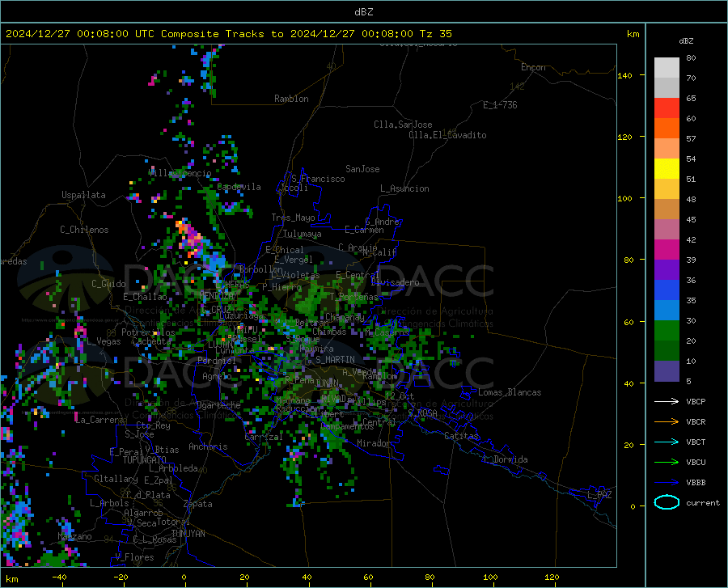
Task: Click the 'Potrerillos' place label
Action: tap(148, 332)
